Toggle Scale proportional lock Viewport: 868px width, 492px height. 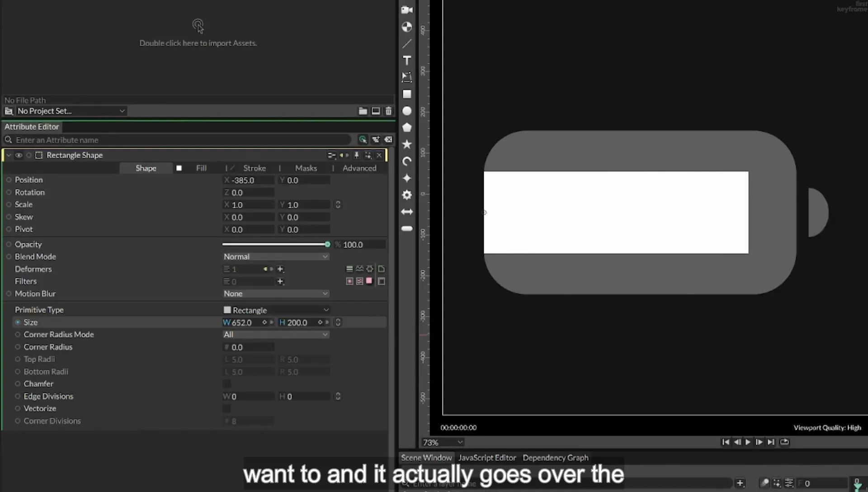click(x=338, y=204)
